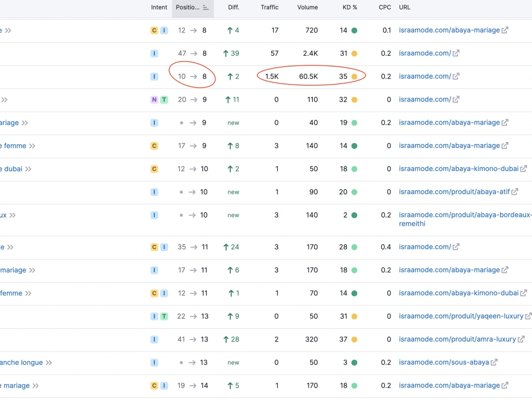This screenshot has width=532, height=399.
Task: Open external link icon for abaya-kimono-dubai volume 70 row
Action: pos(523,293)
